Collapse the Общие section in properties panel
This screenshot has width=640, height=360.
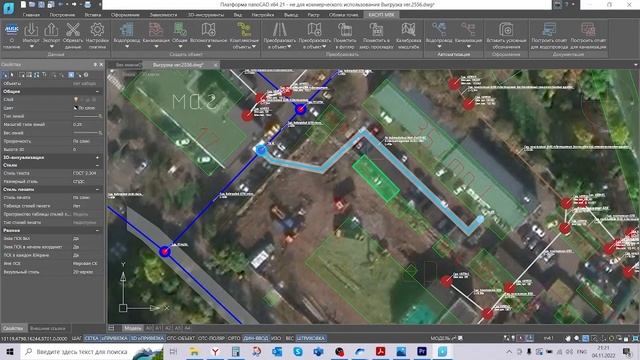tap(97, 92)
